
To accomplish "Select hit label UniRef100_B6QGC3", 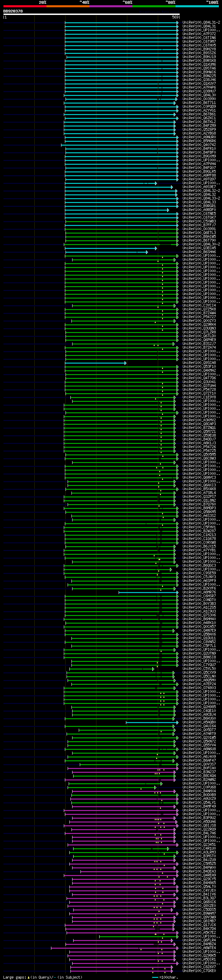I will pos(199,566).
